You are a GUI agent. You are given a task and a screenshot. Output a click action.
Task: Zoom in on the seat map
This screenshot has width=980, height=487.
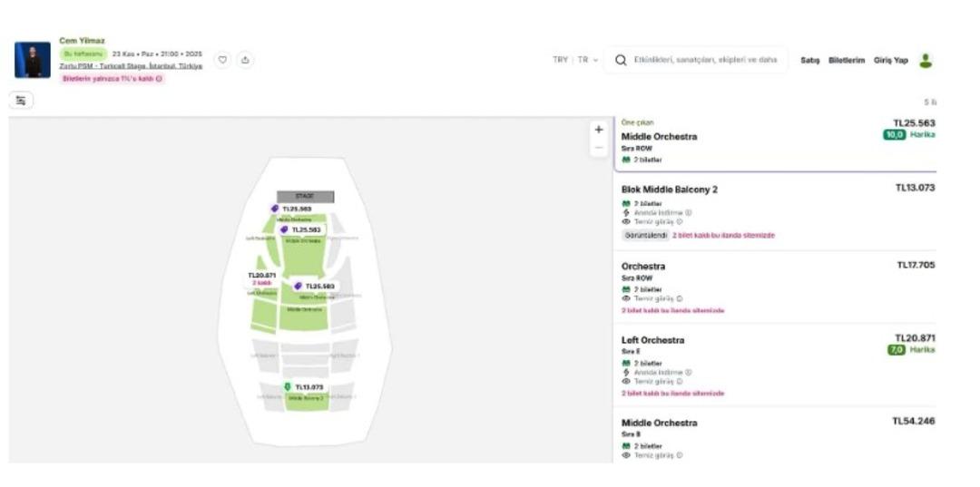(x=598, y=130)
